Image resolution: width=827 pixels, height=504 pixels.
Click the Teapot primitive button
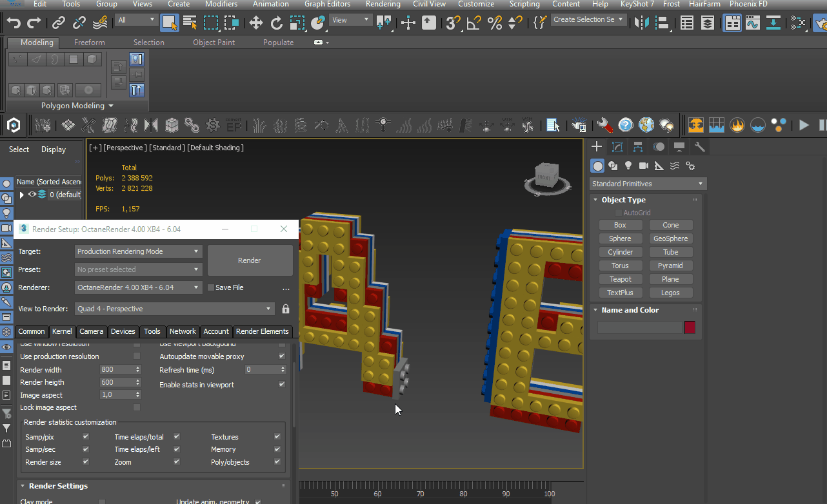click(x=620, y=279)
